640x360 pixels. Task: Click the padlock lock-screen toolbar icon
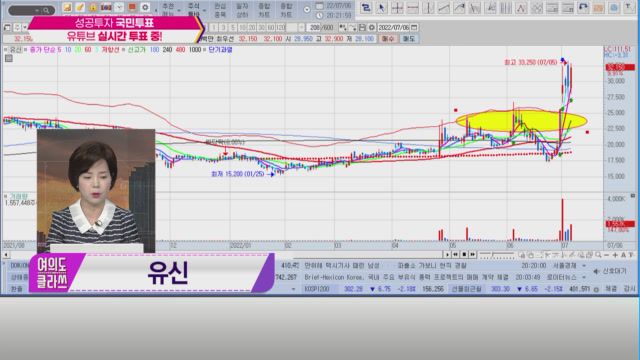tap(93, 7)
